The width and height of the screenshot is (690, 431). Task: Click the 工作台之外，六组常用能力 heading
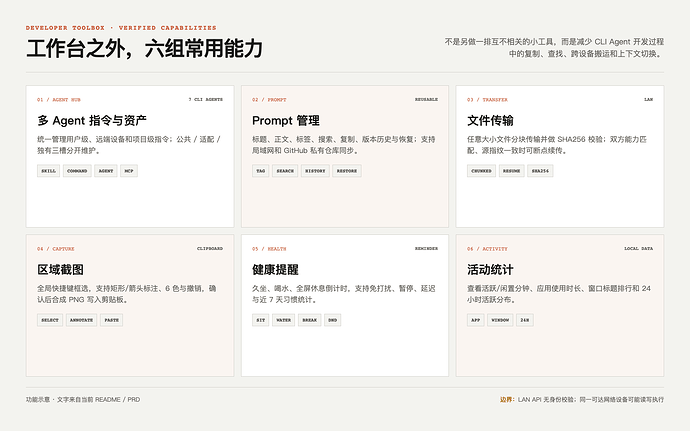(x=144, y=48)
